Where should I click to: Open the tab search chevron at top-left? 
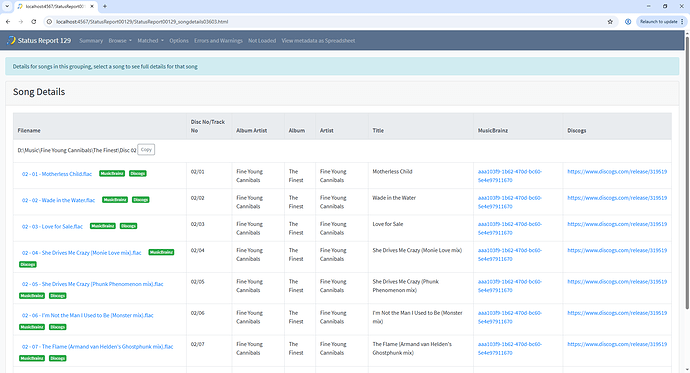[x=7, y=6]
